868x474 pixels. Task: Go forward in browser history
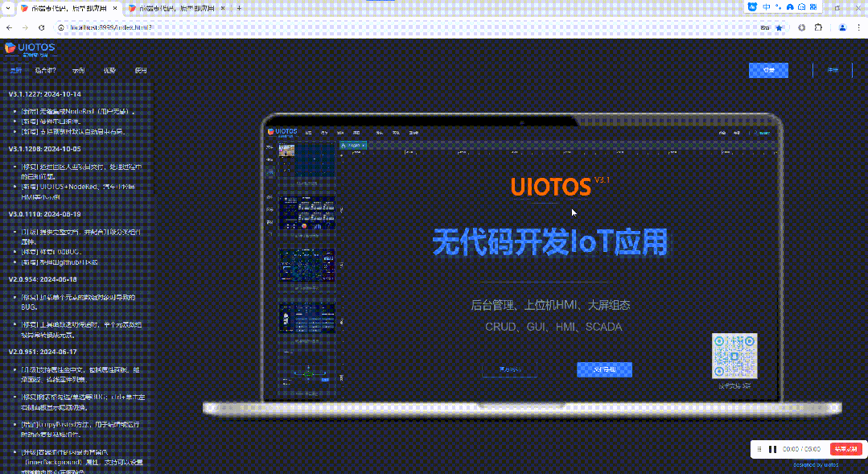coord(26,27)
